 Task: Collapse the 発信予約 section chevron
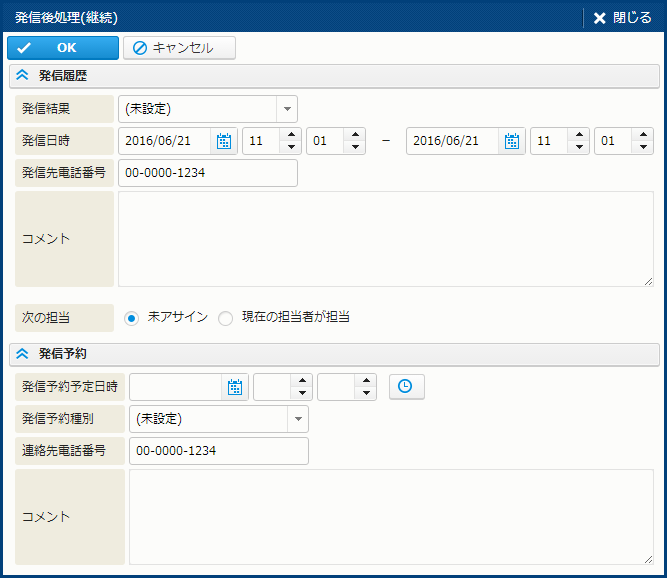click(x=22, y=354)
